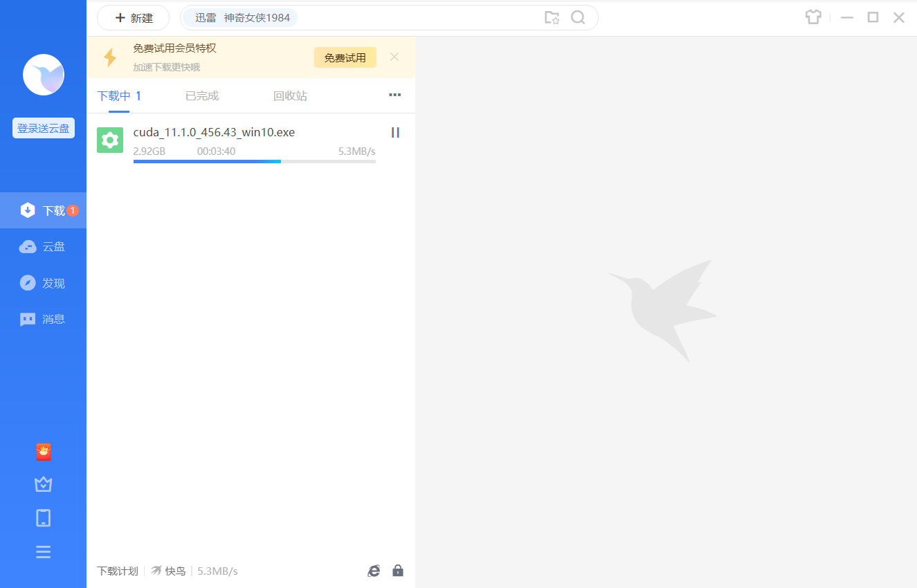Viewport: 917px width, 588px height.
Task: Dismiss the free trial banner
Action: pyautogui.click(x=394, y=57)
